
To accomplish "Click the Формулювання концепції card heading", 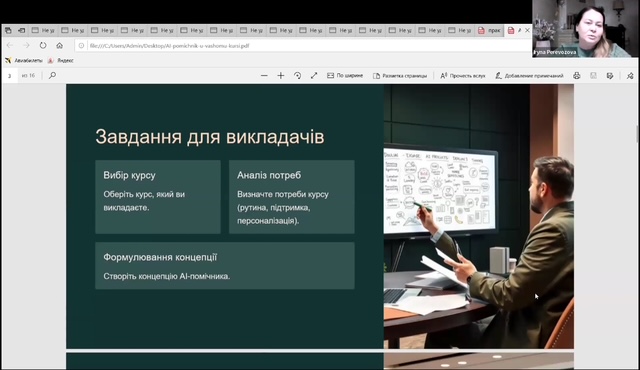I will point(160,257).
